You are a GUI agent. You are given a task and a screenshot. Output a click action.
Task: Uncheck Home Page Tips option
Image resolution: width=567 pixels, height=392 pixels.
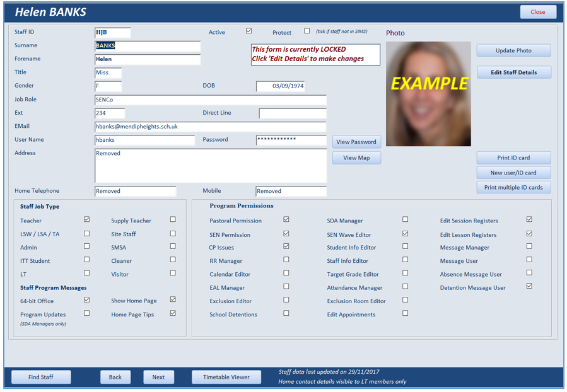(173, 313)
